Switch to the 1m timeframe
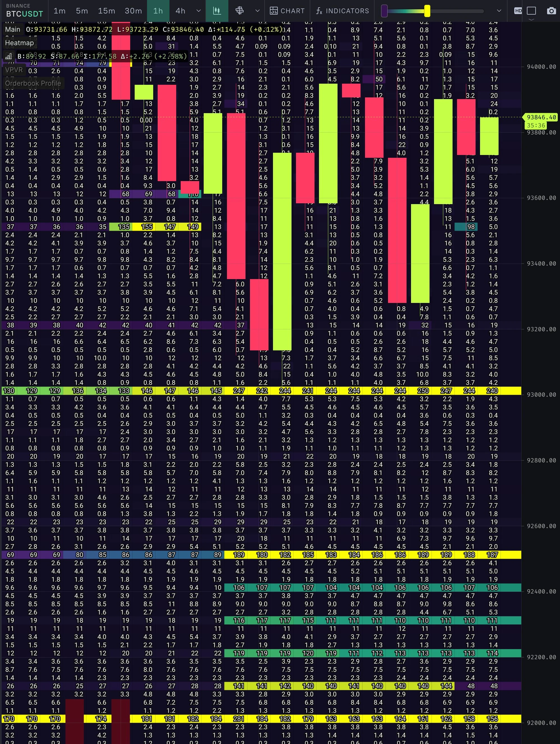 [x=59, y=11]
